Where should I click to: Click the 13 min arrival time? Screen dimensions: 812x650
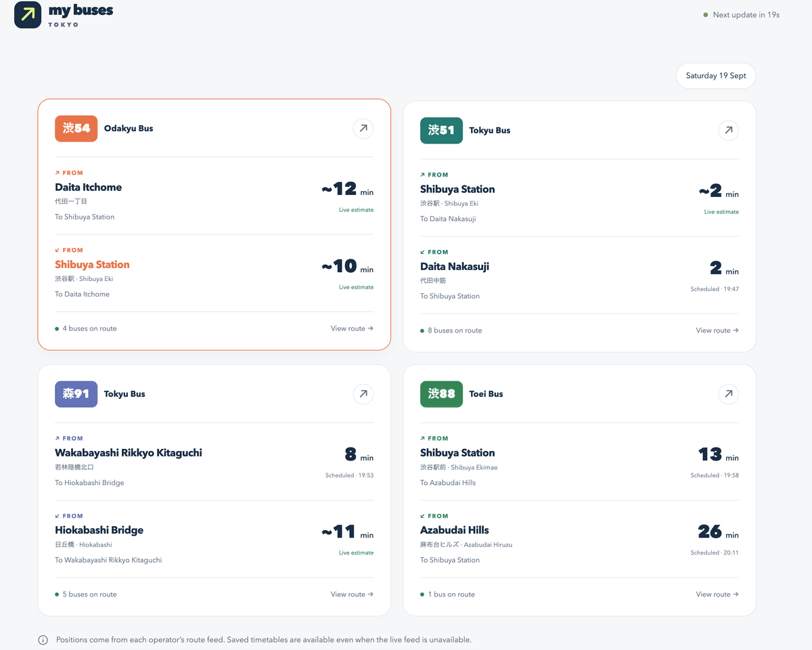click(x=719, y=454)
